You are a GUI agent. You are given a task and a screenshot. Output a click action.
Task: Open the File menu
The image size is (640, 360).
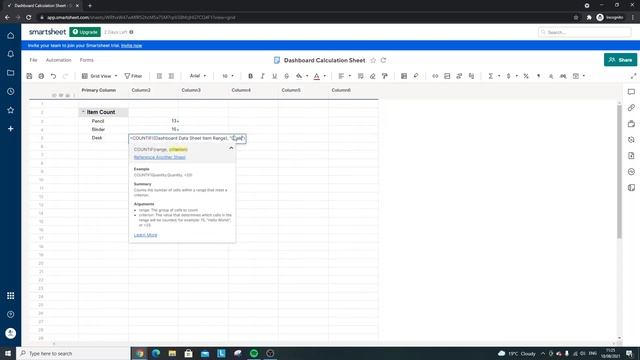[x=33, y=60]
